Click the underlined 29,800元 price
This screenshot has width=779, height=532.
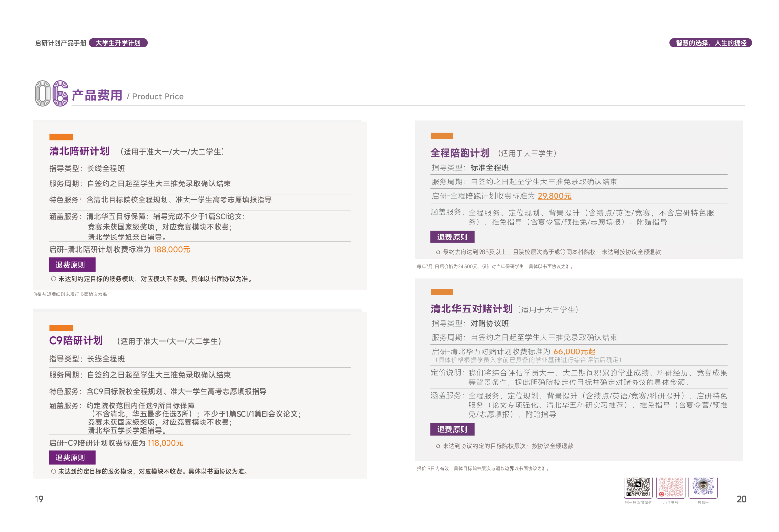click(555, 196)
